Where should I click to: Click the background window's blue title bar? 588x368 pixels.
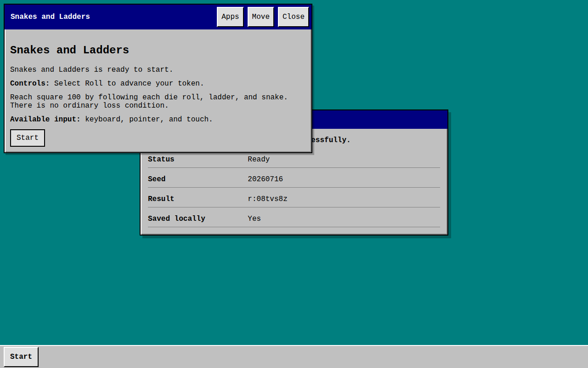pyautogui.click(x=379, y=120)
